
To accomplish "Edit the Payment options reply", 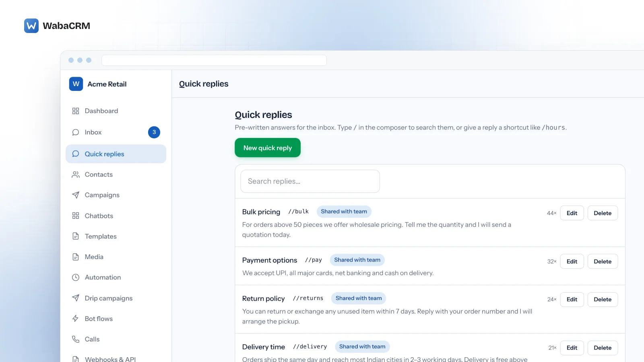I will [x=572, y=261].
